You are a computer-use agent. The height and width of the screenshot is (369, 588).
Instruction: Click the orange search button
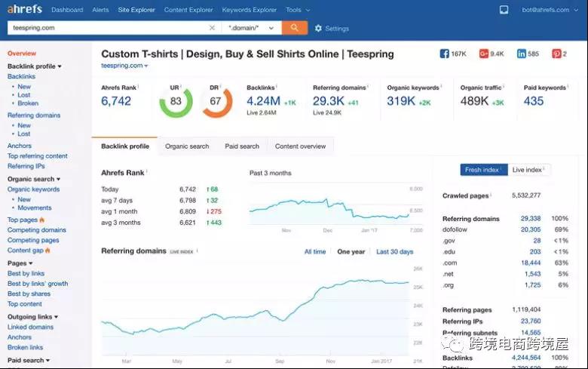(x=294, y=28)
